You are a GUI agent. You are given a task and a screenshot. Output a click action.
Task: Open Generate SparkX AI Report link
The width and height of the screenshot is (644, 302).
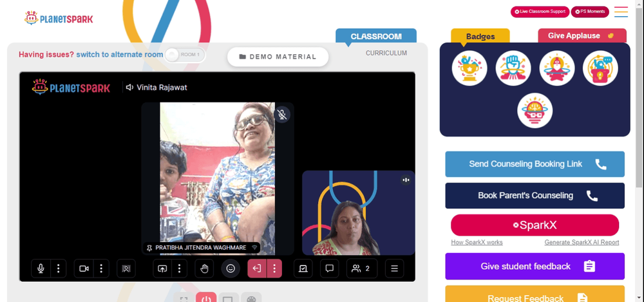(582, 242)
